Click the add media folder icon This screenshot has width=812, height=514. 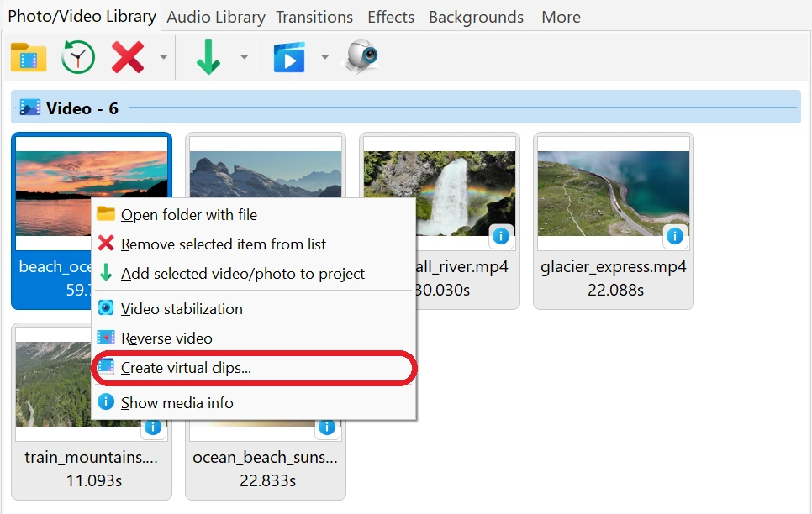point(29,57)
